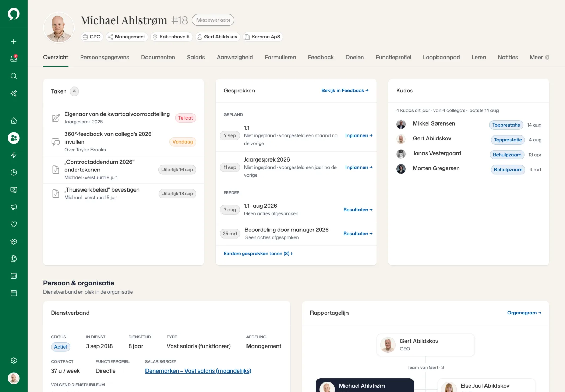Select Gert Abildskov CEO card in Rapportagelijn
This screenshot has width=565, height=392.
click(x=426, y=345)
